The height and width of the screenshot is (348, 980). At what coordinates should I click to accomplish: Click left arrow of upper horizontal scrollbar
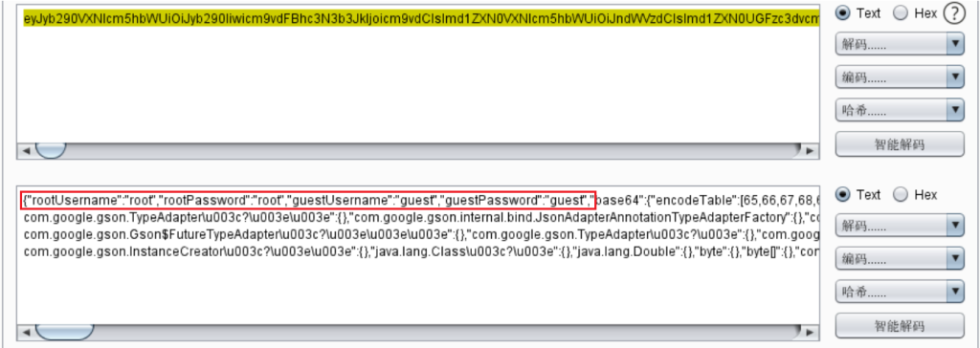pyautogui.click(x=26, y=150)
